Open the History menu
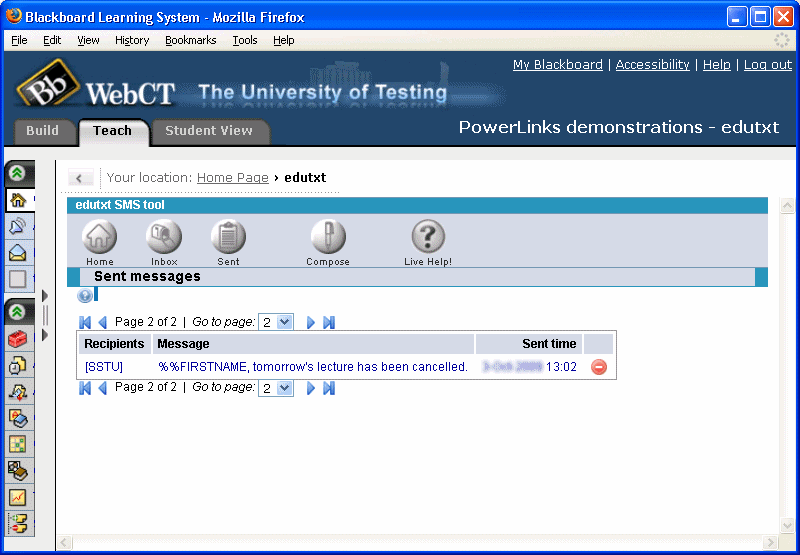 (132, 40)
